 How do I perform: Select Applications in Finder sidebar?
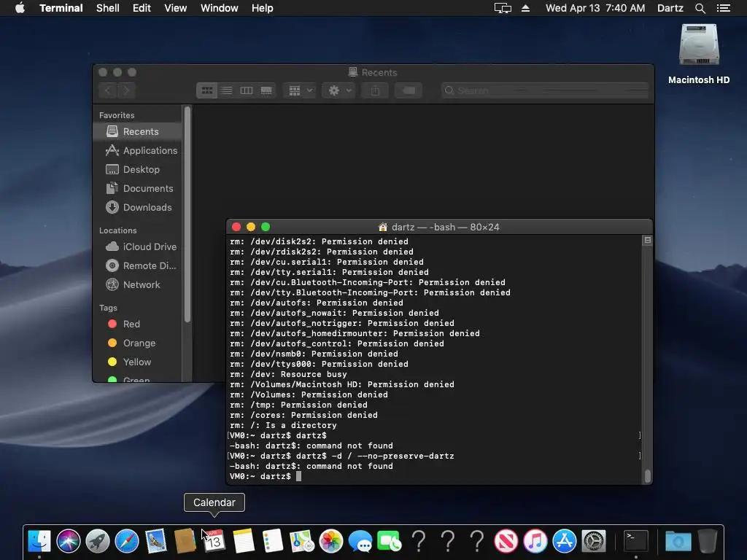[137, 150]
